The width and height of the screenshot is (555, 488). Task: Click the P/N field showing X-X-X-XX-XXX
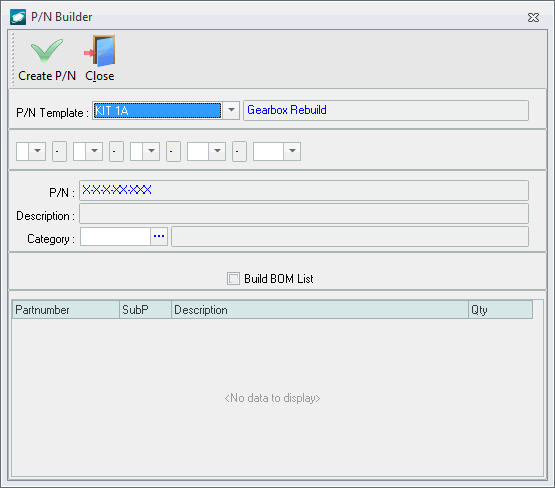pos(304,190)
